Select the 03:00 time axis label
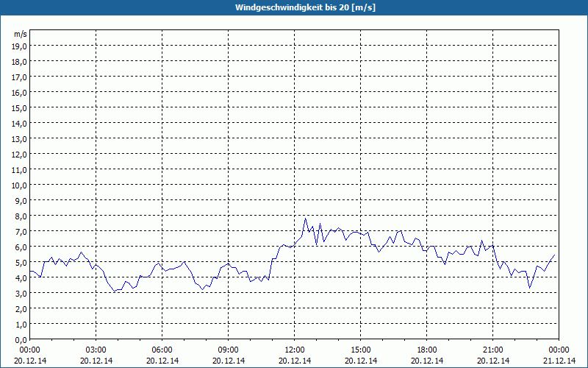 96,350
